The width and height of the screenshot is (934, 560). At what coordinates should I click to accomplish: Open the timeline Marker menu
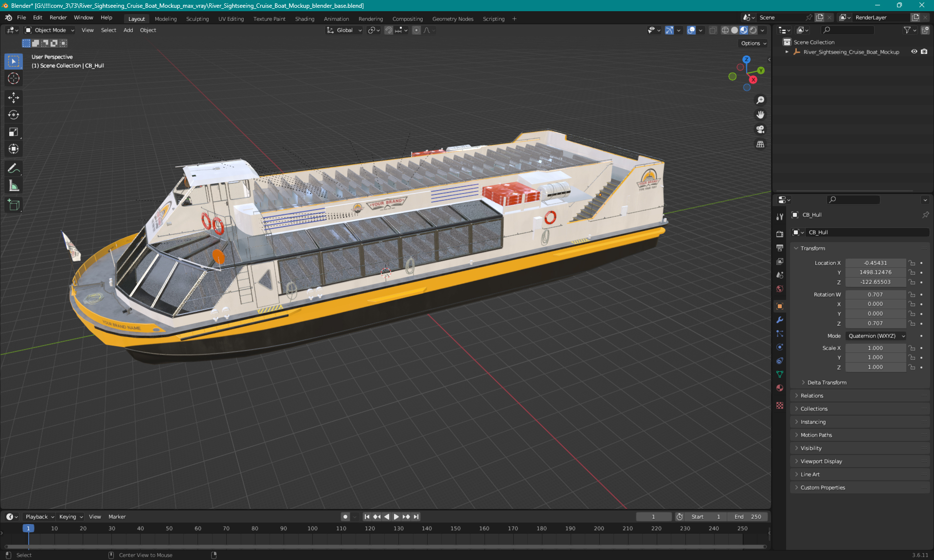117,517
